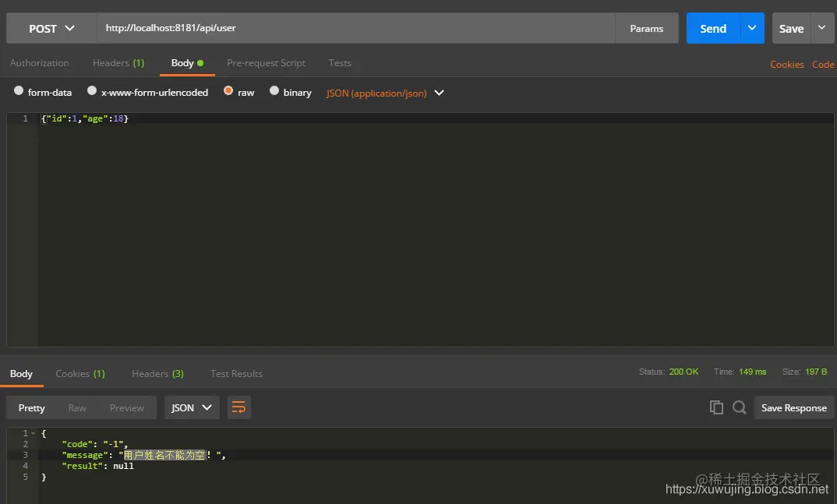Click the request URL field

355,28
